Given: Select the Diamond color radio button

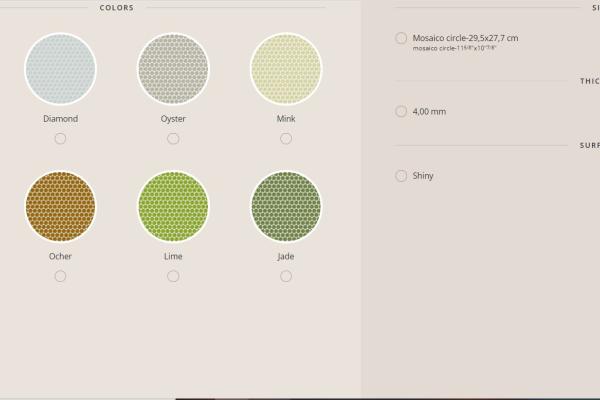Looking at the screenshot, I should click(60, 139).
